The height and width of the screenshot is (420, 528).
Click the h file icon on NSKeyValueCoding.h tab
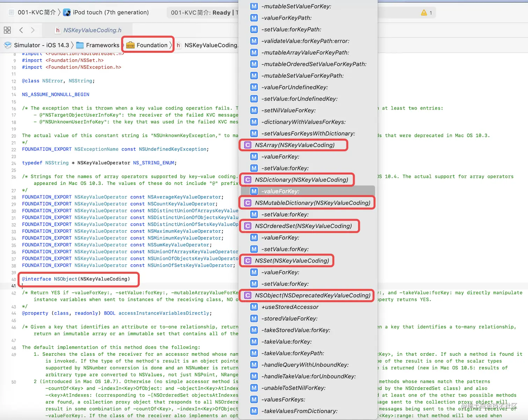(x=58, y=30)
